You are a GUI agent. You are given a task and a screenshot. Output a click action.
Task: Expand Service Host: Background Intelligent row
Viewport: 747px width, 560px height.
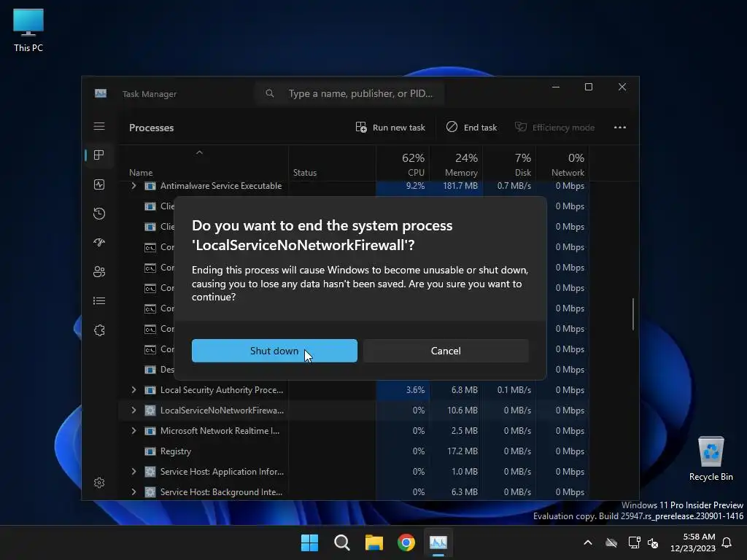134,492
